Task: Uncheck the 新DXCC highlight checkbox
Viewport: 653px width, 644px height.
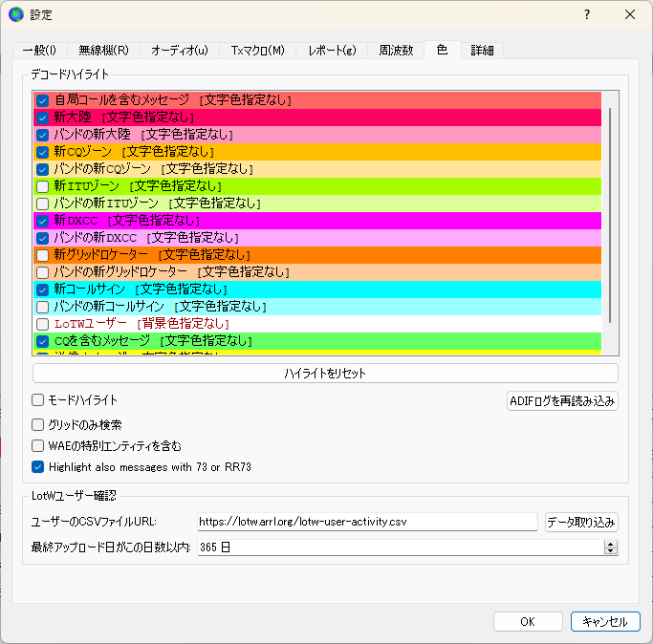Action: coord(42,221)
